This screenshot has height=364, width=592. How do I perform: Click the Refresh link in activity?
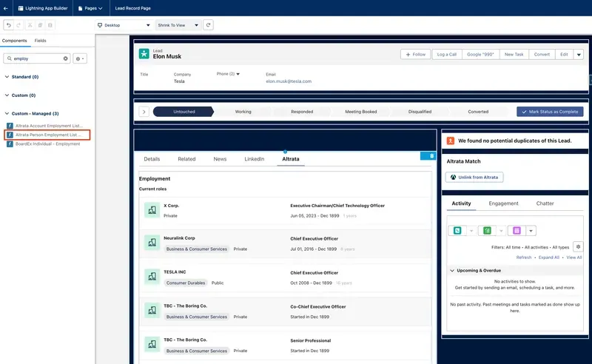point(524,257)
